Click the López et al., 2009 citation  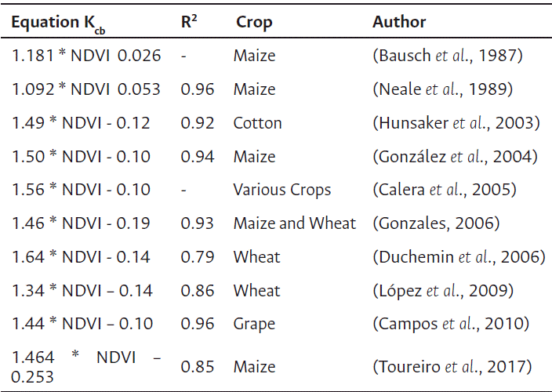tap(443, 291)
